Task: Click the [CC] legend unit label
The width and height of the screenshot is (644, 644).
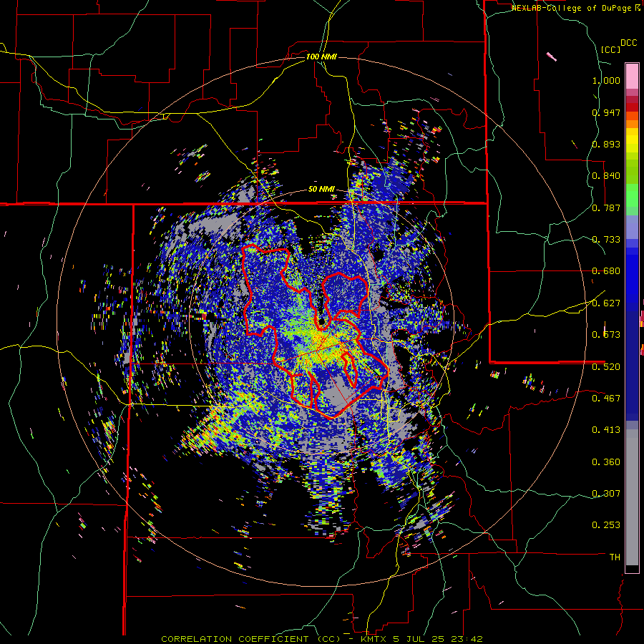Action: coord(610,49)
